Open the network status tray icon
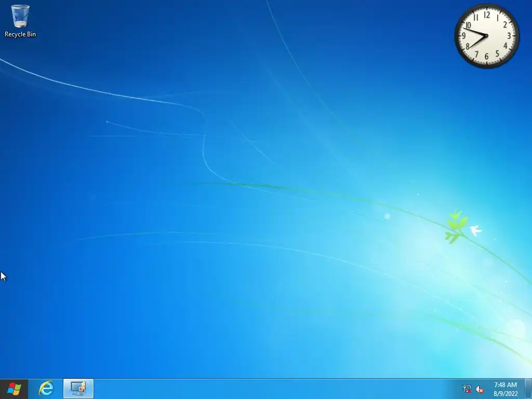Image resolution: width=532 pixels, height=399 pixels. pos(467,389)
